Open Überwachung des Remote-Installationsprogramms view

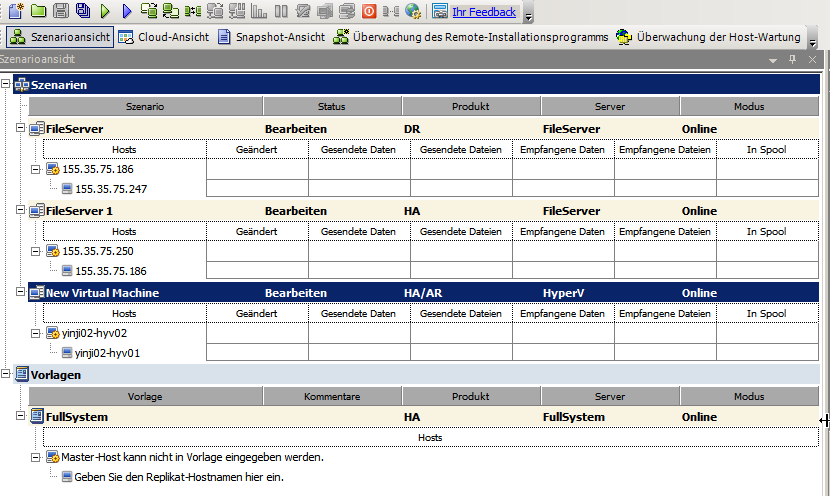point(471,38)
